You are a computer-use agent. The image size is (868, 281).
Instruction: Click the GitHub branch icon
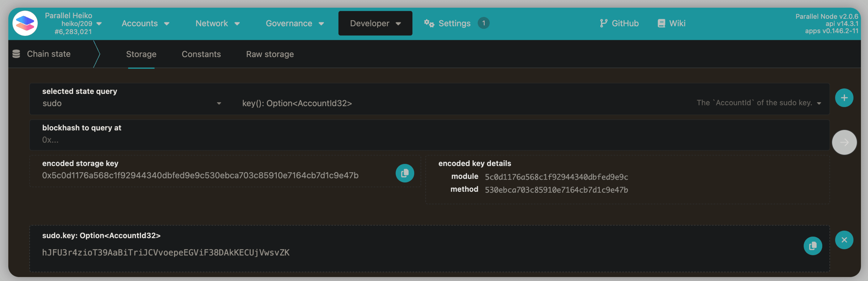[603, 23]
